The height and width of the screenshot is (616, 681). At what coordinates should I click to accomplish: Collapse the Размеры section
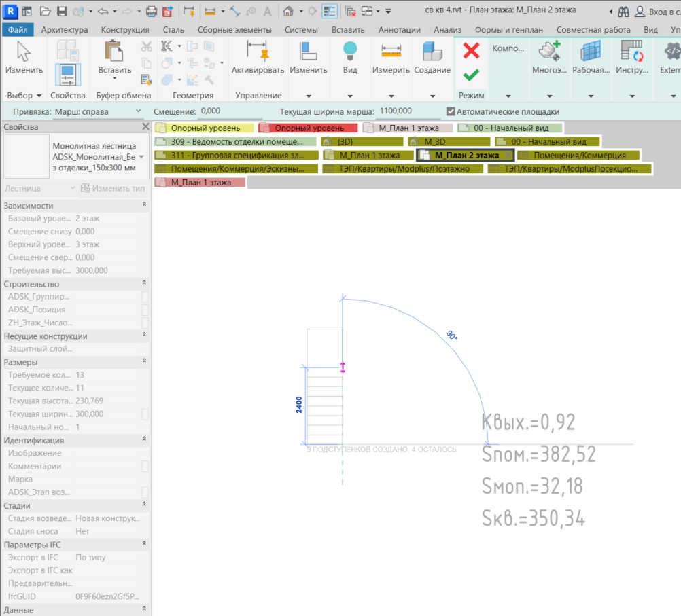pyautogui.click(x=144, y=361)
